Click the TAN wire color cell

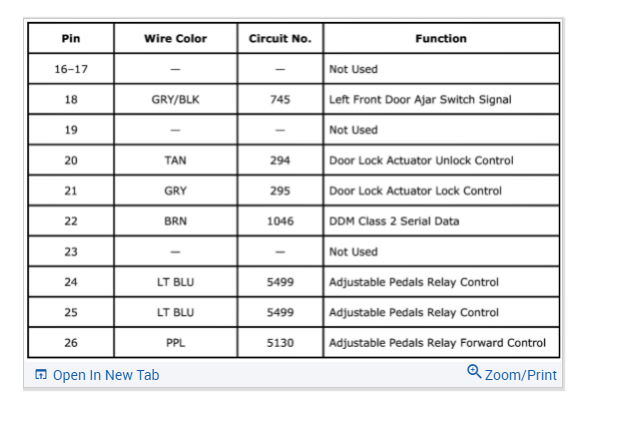coord(175,161)
